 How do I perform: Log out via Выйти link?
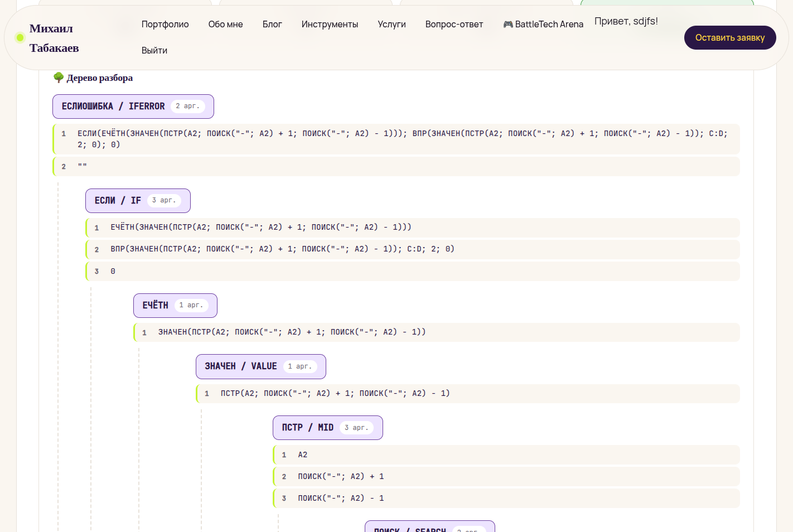154,50
